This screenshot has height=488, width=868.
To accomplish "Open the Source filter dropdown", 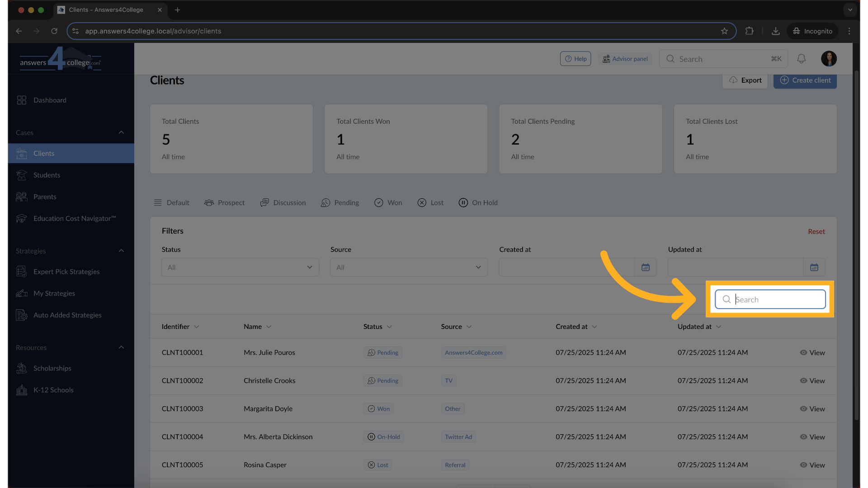I will coord(409,267).
